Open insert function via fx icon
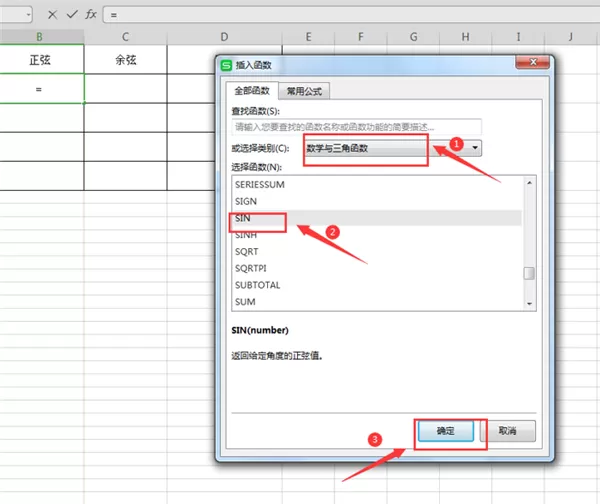This screenshot has width=600, height=504. (91, 15)
